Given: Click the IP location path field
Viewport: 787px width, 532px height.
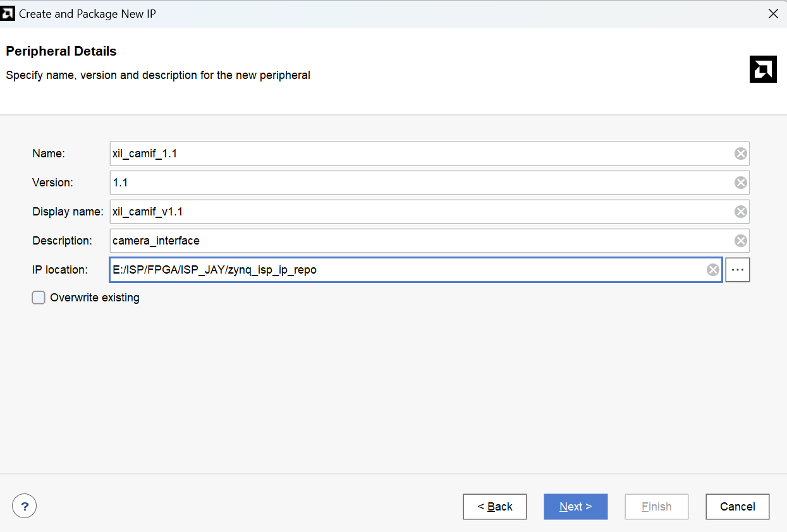Looking at the screenshot, I should pos(405,270).
